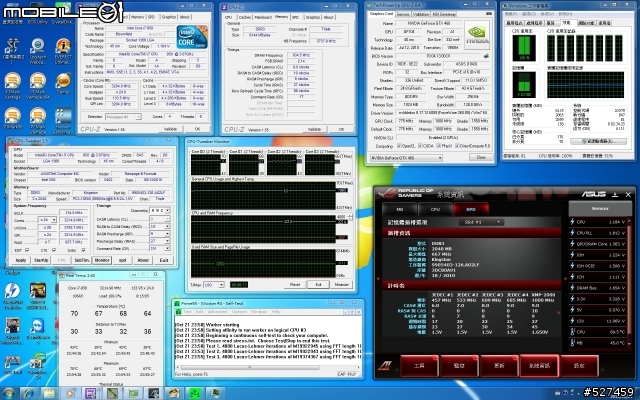Open the EVEREST Ultimate desktop icon
This screenshot has width=640, height=400.
click(63, 51)
